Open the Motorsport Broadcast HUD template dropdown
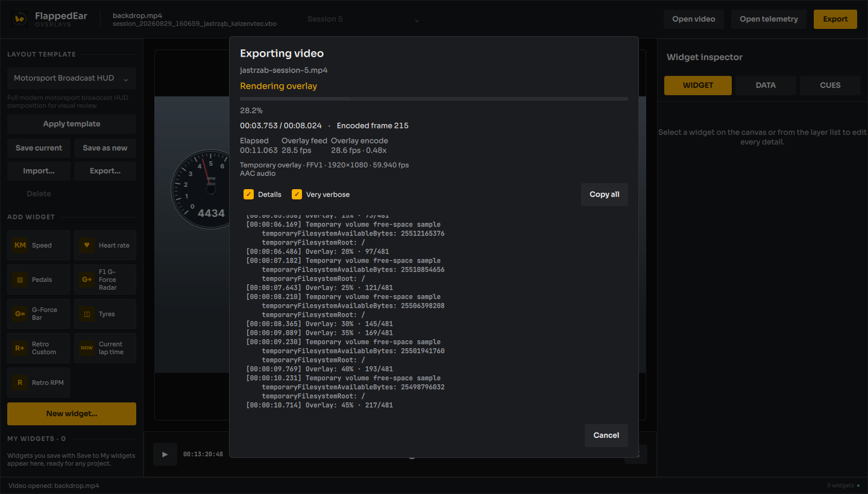The height and width of the screenshot is (494, 868). (72, 78)
